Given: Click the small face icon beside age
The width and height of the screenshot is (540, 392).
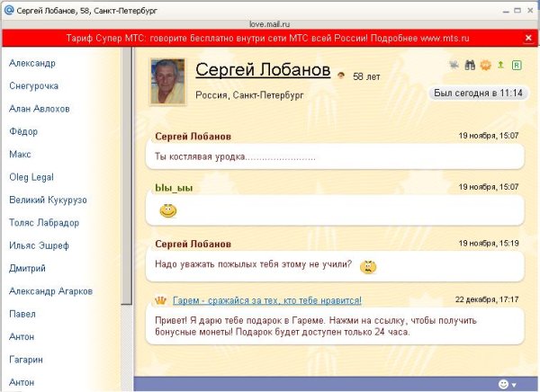Looking at the screenshot, I should pos(341,77).
